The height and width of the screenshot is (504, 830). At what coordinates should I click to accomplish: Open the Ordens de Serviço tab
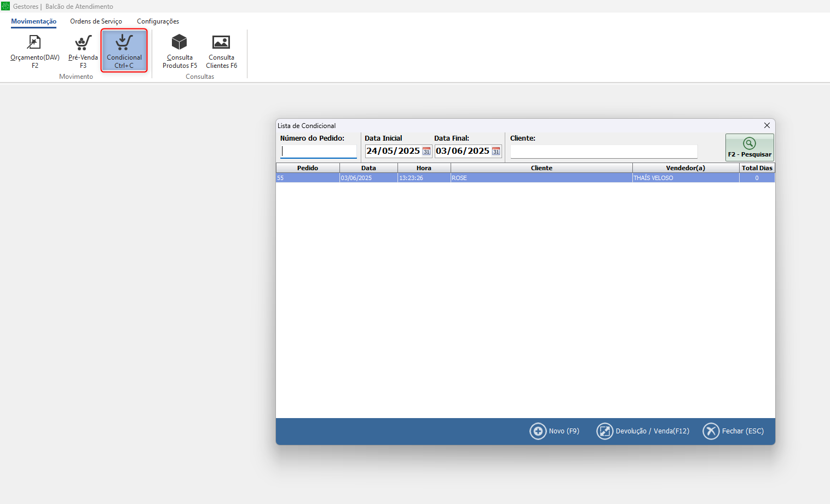pyautogui.click(x=96, y=21)
